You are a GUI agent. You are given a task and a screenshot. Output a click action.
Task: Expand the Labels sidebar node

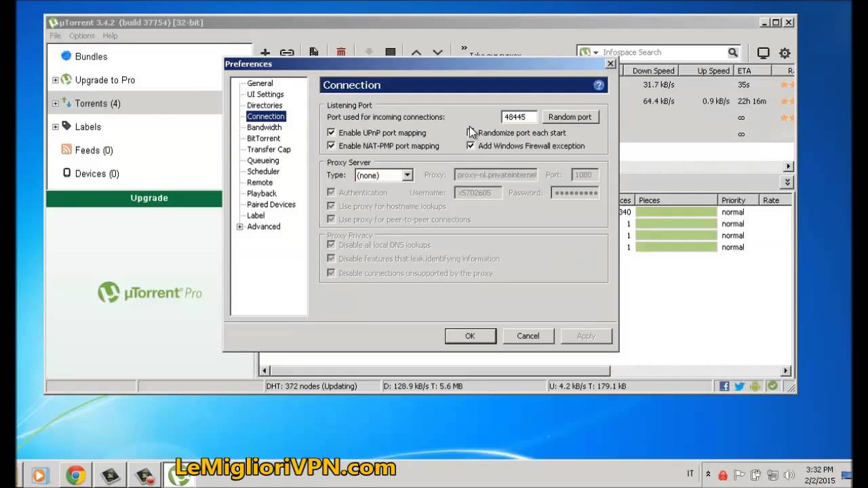56,127
